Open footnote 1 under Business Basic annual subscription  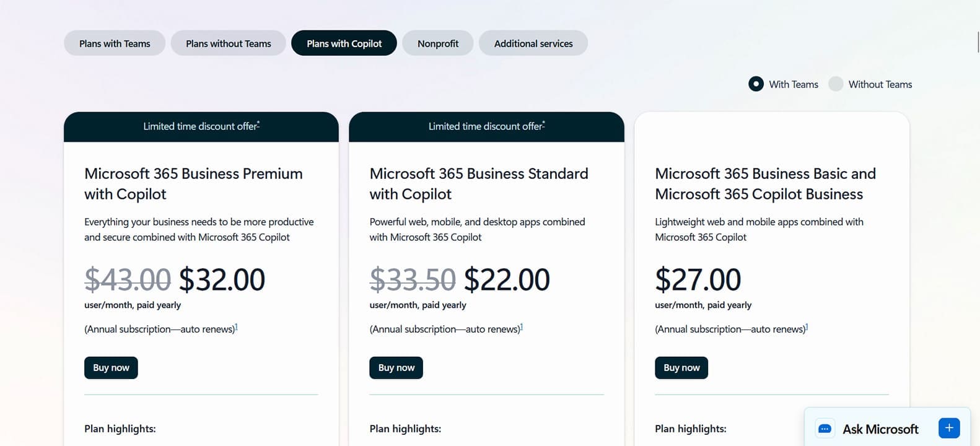[x=807, y=327]
